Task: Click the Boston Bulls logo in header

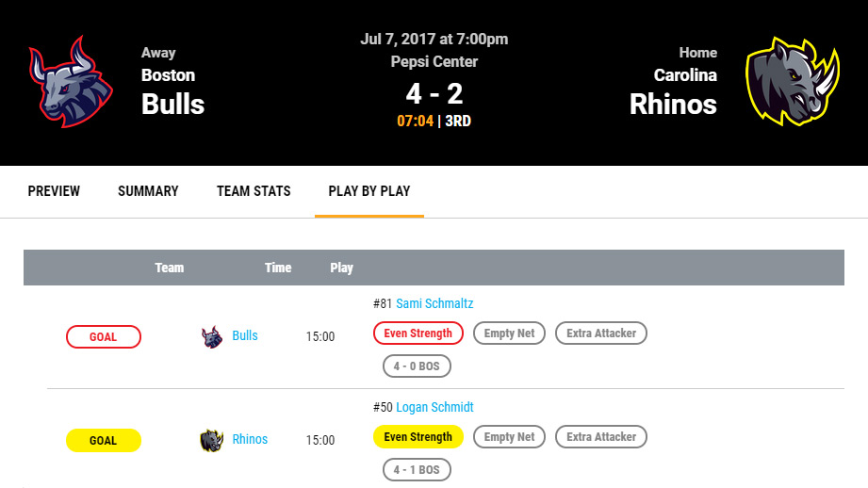Action: [x=71, y=82]
